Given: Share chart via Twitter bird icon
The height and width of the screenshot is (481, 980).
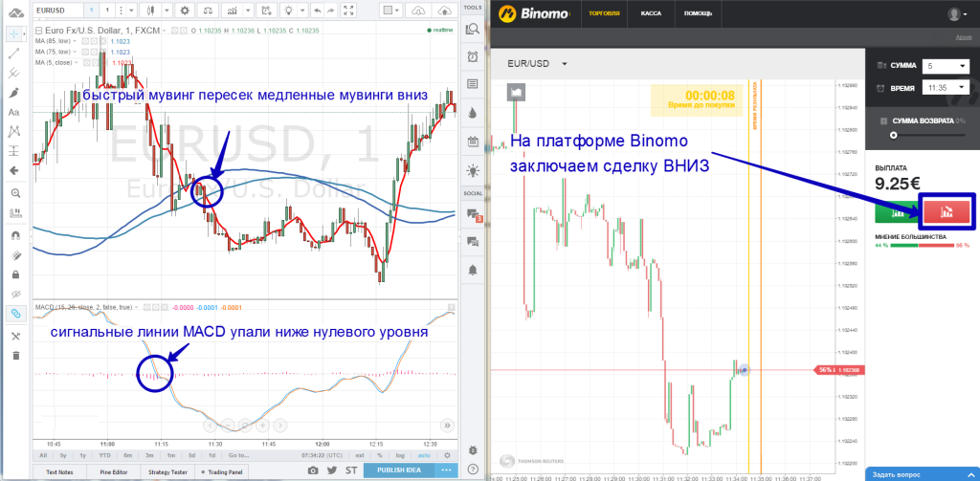Looking at the screenshot, I should click(x=332, y=470).
